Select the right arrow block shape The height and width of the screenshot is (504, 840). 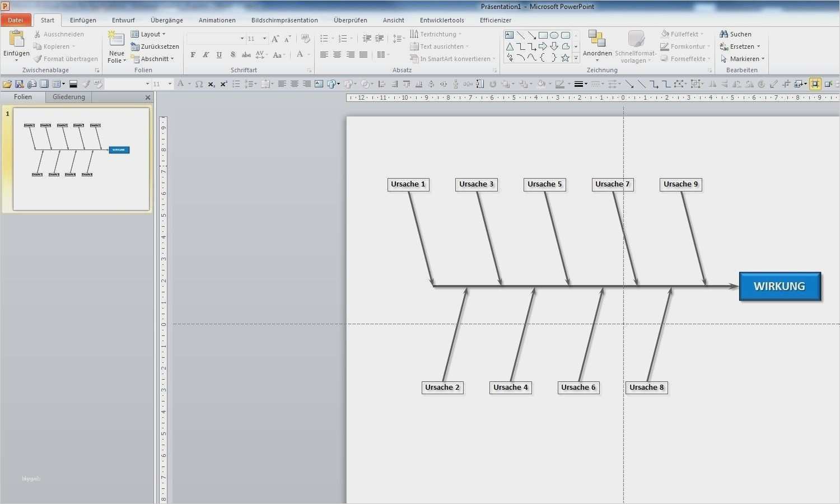tap(543, 46)
